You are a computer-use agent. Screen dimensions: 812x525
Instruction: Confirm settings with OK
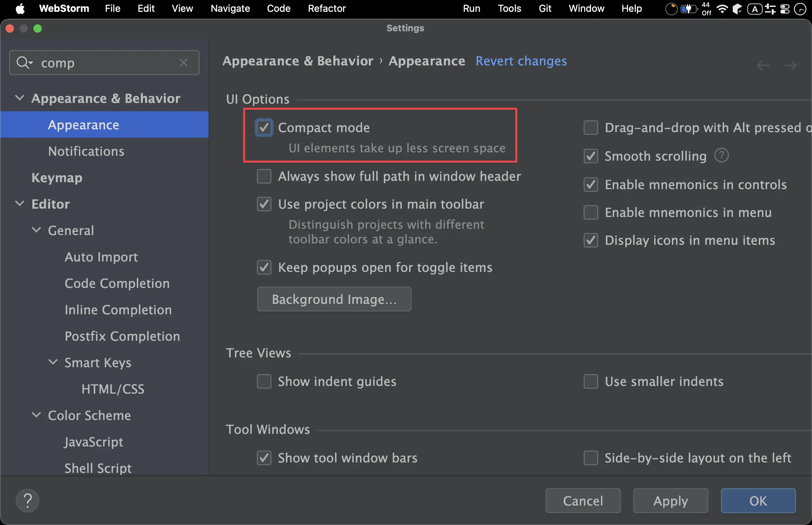click(758, 501)
